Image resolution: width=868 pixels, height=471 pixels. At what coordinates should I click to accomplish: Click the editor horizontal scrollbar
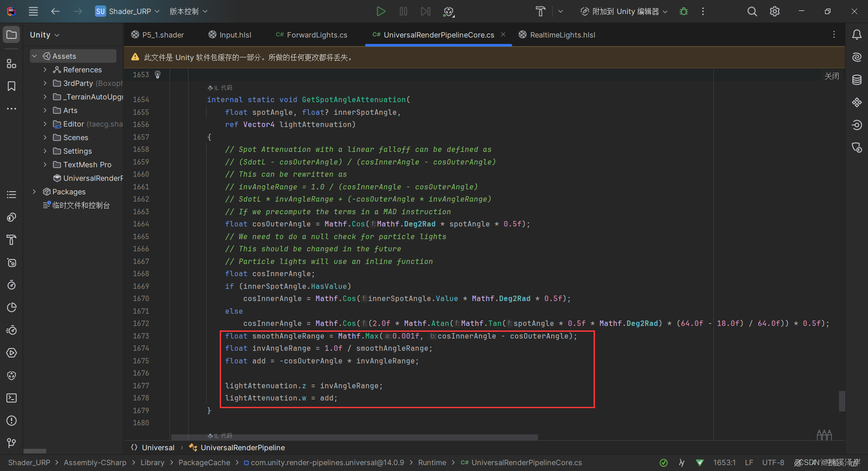[x=354, y=437]
